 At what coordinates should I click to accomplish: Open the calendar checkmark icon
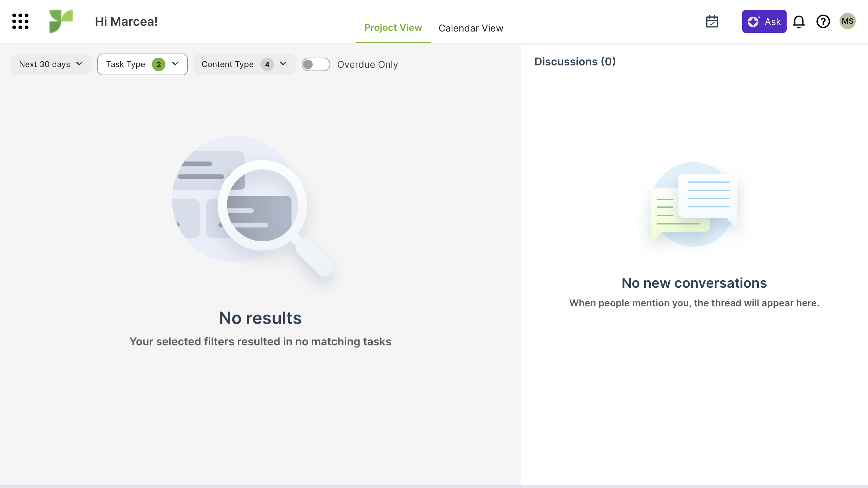(712, 21)
